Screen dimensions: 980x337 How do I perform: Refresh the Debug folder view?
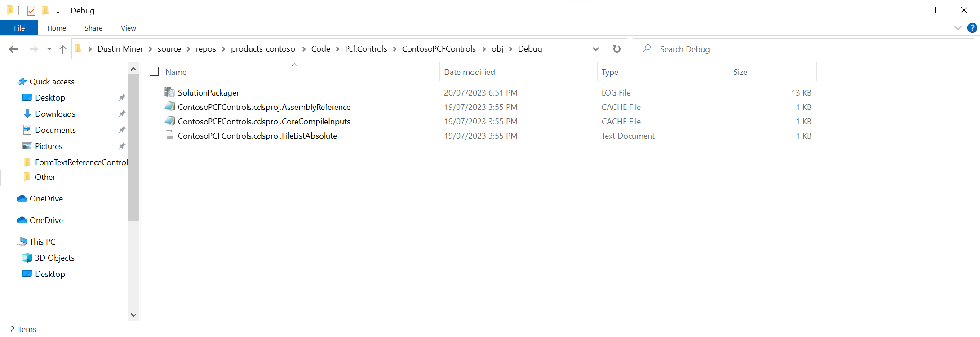pyautogui.click(x=616, y=49)
